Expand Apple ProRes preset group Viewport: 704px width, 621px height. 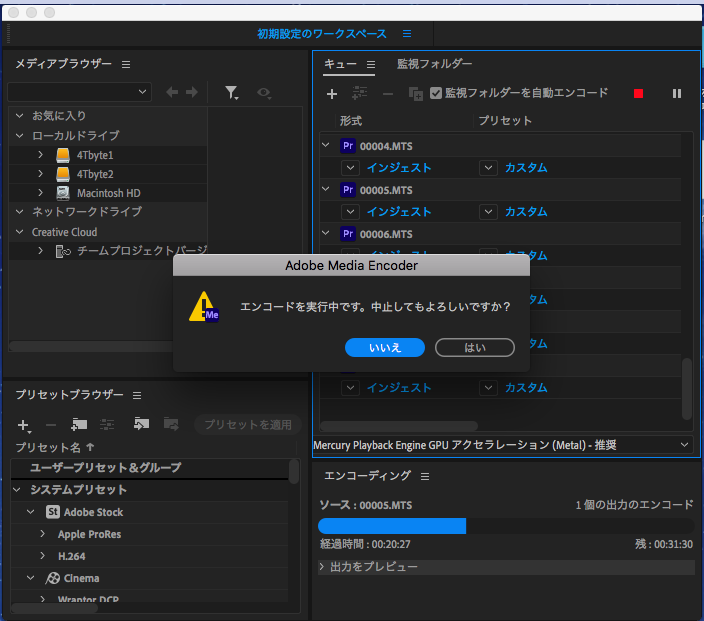click(x=43, y=534)
